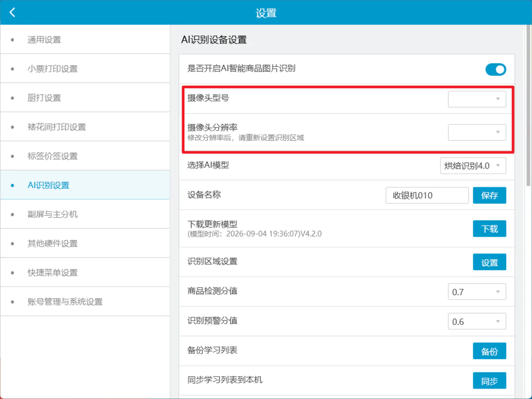Go back using the header arrow
Image resolution: width=532 pixels, height=399 pixels.
point(12,12)
